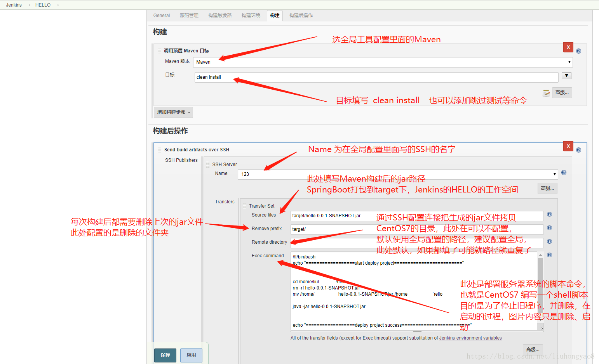Select the 构建 tab
Screen dimensions: 599x364
pyautogui.click(x=275, y=16)
